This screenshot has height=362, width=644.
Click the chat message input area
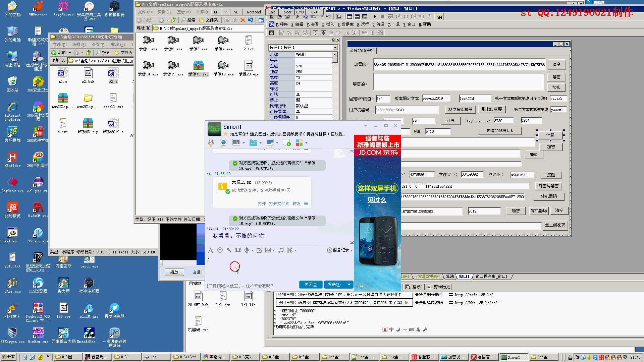point(279,267)
